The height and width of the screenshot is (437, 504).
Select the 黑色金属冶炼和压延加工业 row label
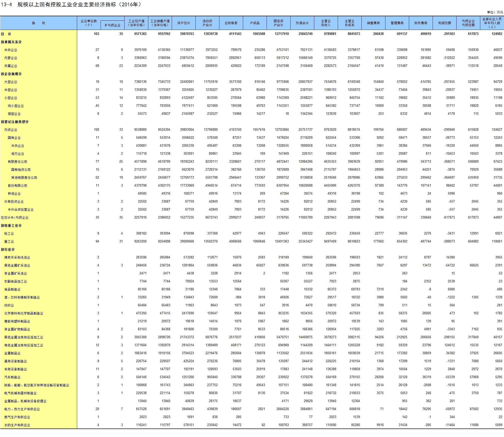click(x=24, y=337)
